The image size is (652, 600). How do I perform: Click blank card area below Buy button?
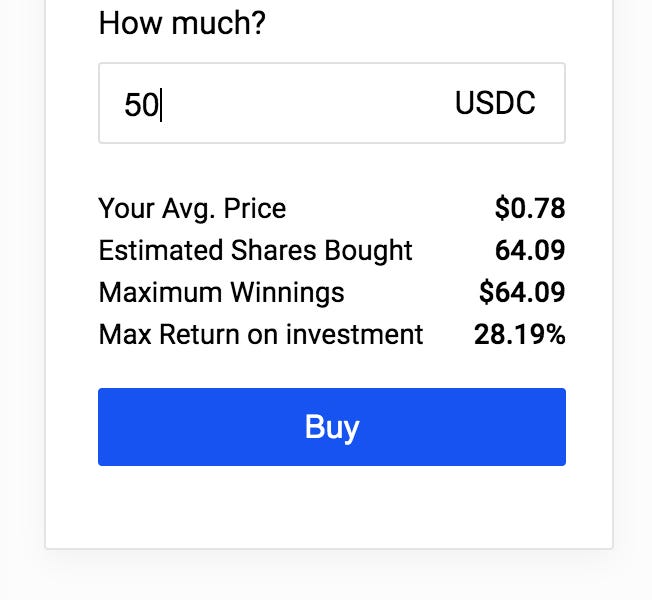[x=330, y=507]
